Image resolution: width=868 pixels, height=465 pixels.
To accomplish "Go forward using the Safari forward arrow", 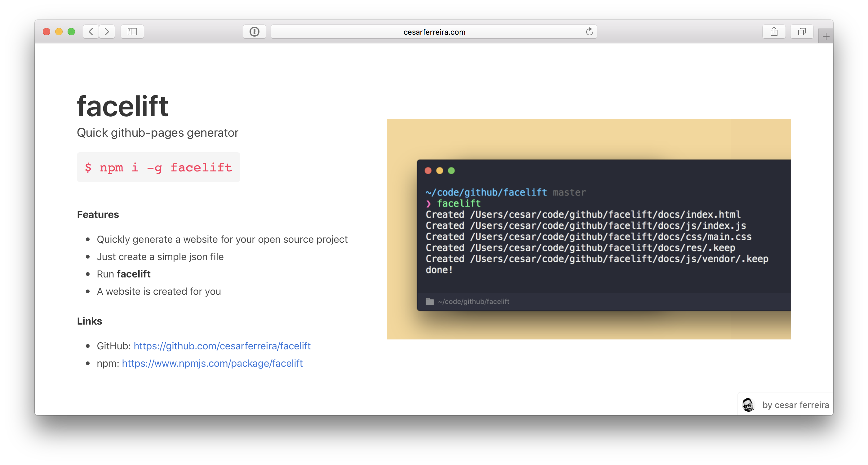I will (107, 32).
